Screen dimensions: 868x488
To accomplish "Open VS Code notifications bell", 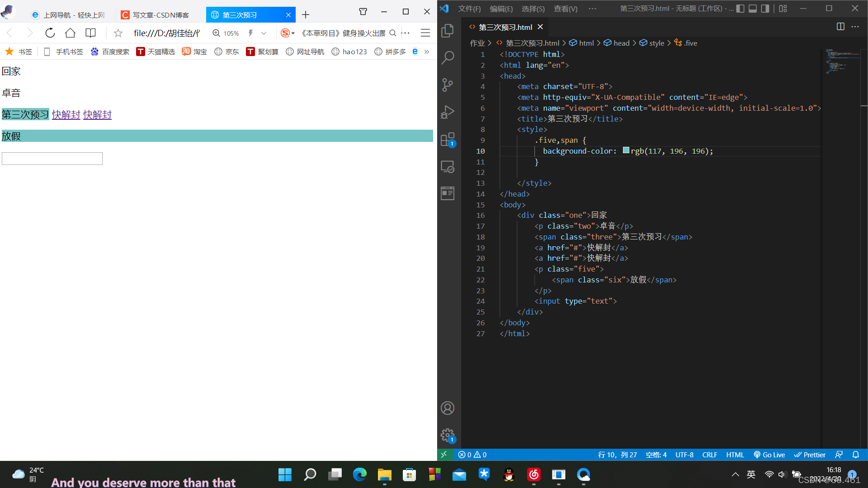I will point(856,455).
